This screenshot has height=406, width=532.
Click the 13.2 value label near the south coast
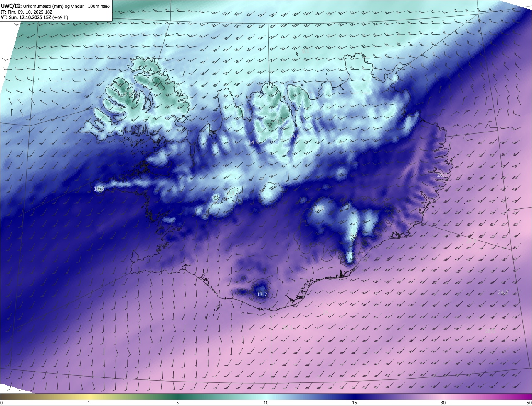tap(262, 294)
